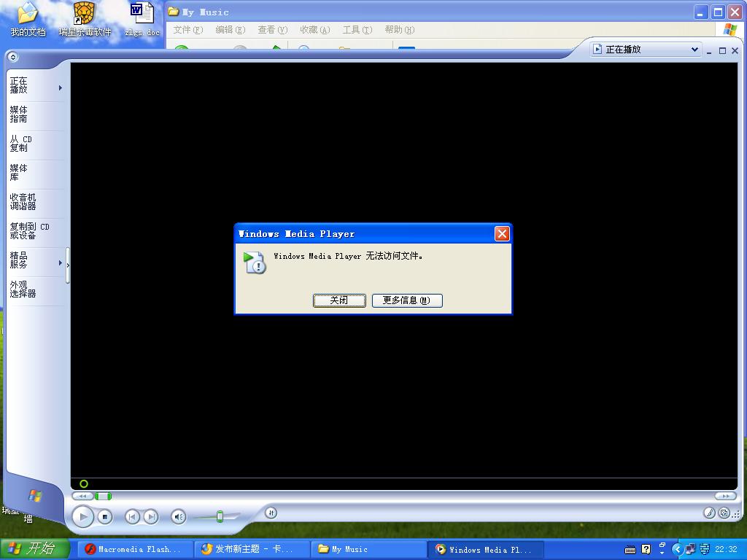
Task: Close the Windows Media Player error dialog
Action: pos(502,234)
